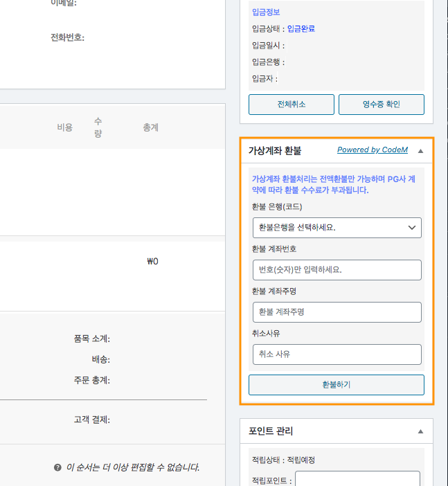The width and height of the screenshot is (448, 486).
Task: Click the 입금자 label
Action: pos(265,79)
